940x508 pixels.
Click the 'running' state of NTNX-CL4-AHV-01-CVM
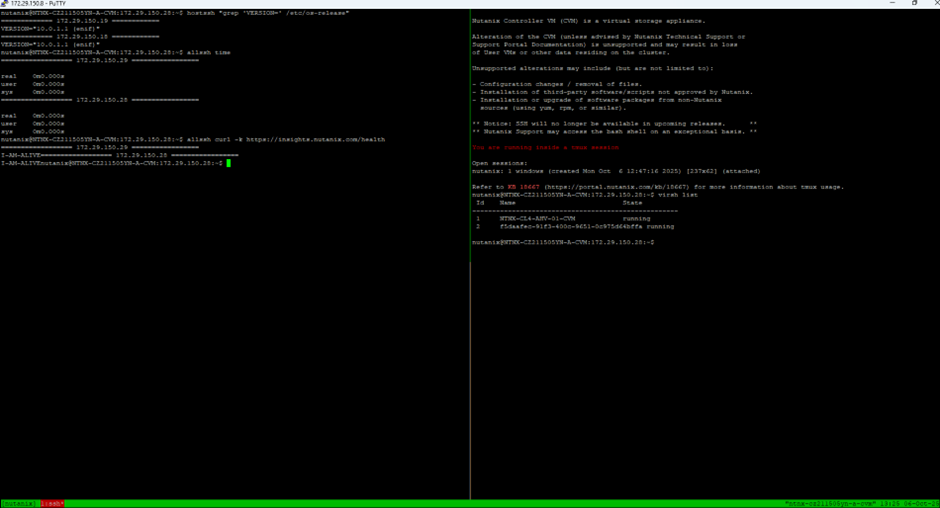[636, 219]
